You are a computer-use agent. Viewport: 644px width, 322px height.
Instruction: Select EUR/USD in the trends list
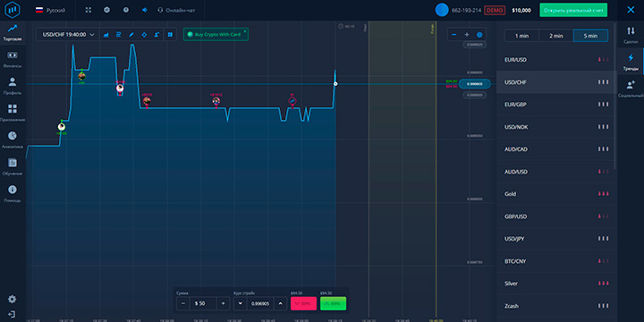click(556, 60)
